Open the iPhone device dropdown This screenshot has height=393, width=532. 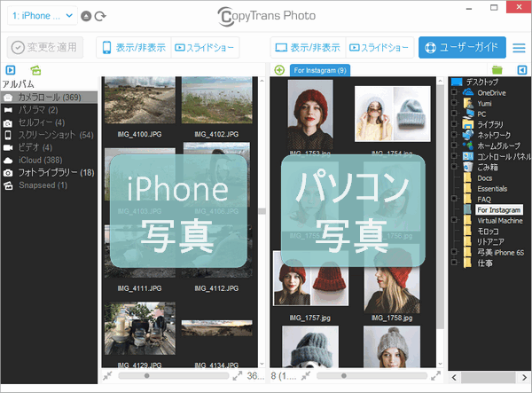(43, 16)
